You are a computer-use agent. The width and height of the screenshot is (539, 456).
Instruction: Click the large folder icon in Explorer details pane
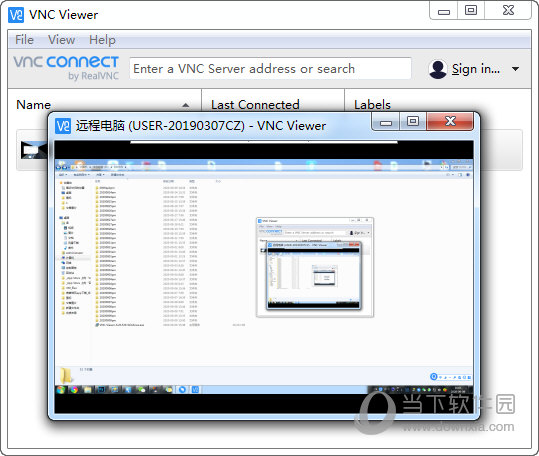click(x=66, y=375)
